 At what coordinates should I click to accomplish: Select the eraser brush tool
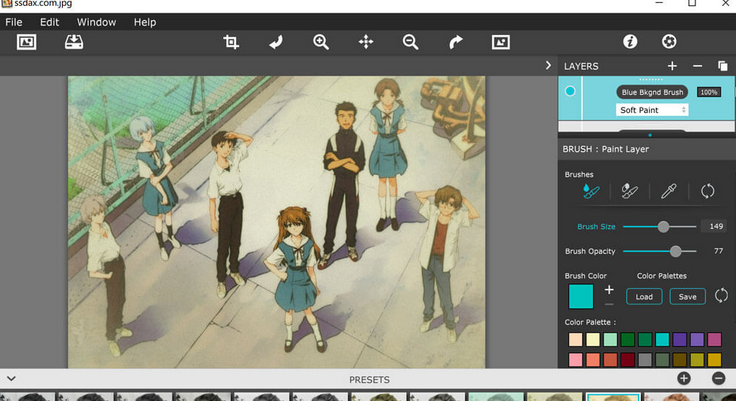tap(629, 191)
